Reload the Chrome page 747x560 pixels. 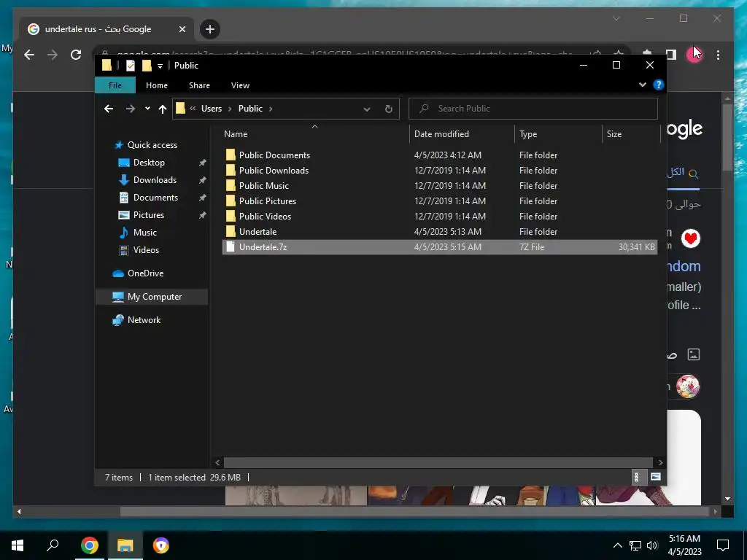tap(76, 55)
